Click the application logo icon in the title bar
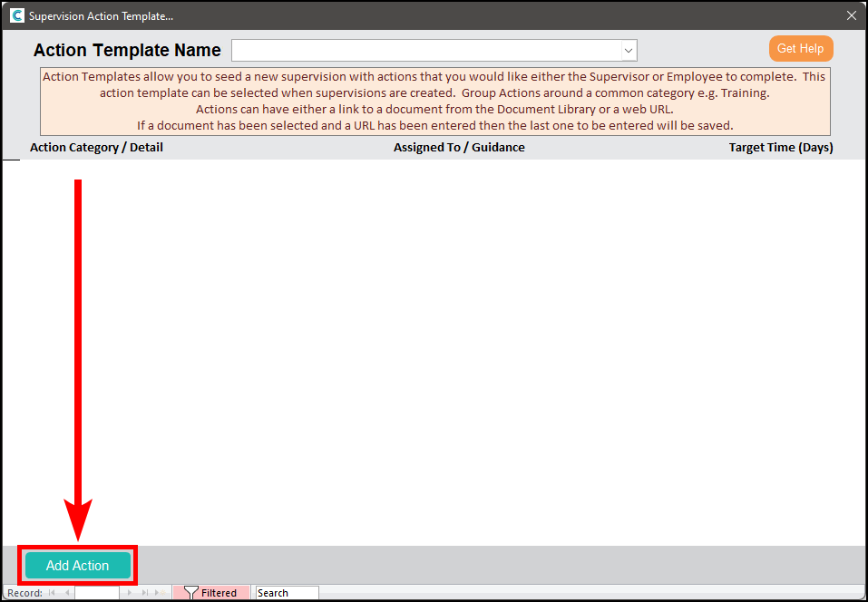868x602 pixels. click(x=16, y=15)
